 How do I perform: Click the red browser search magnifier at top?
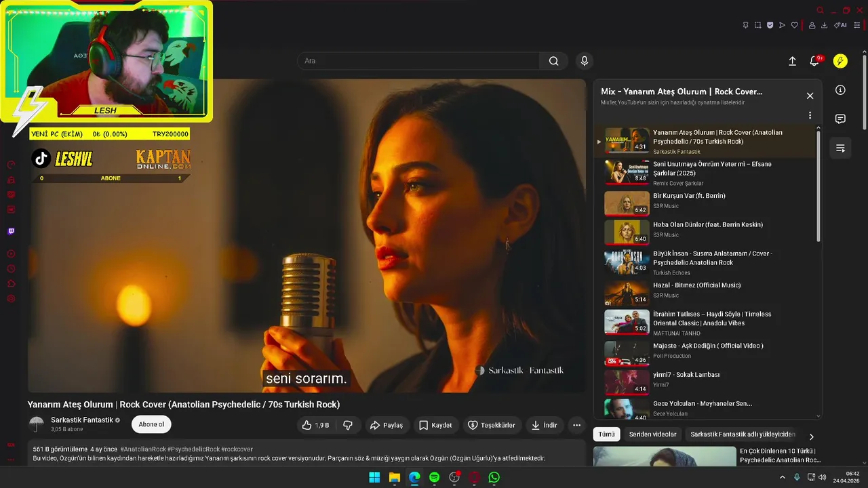point(821,10)
